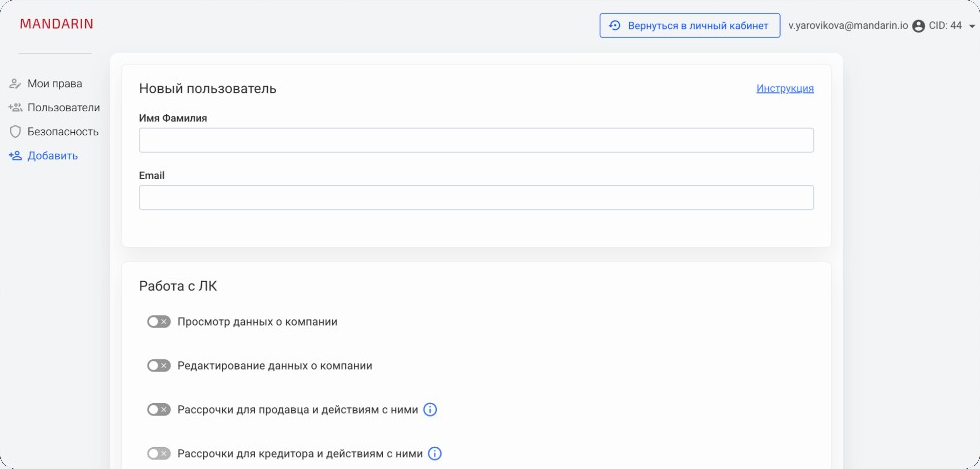
Task: Switch on Рассрочки для кредитора toggle
Action: pos(159,453)
